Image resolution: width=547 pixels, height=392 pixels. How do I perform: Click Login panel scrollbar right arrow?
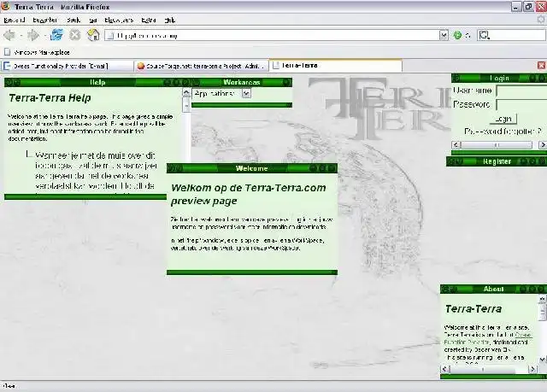(x=543, y=144)
